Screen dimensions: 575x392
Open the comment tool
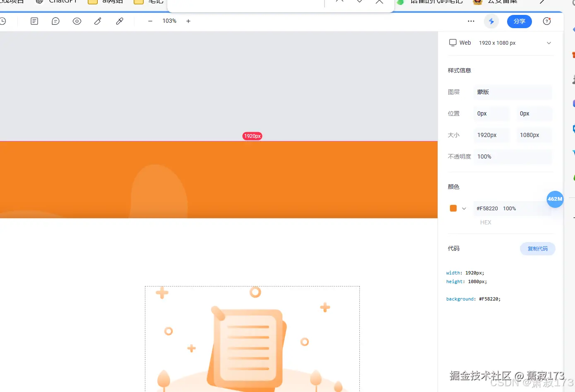[55, 21]
